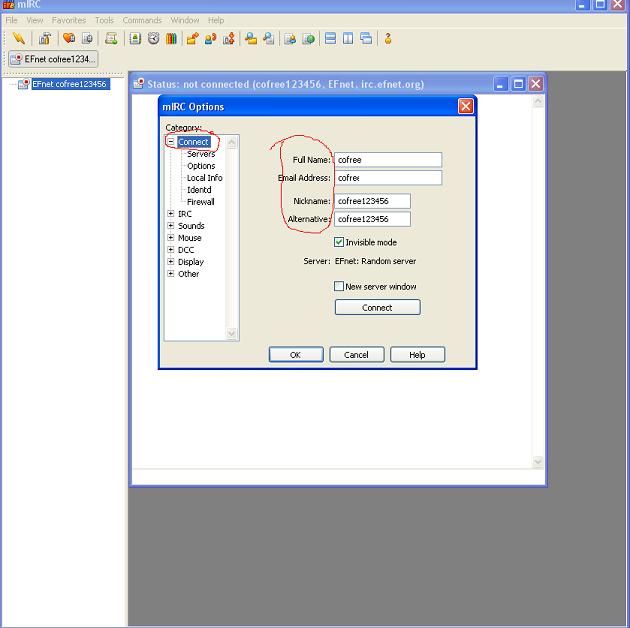630x628 pixels.
Task: Open the Address Book toolbar icon
Action: (x=135, y=39)
